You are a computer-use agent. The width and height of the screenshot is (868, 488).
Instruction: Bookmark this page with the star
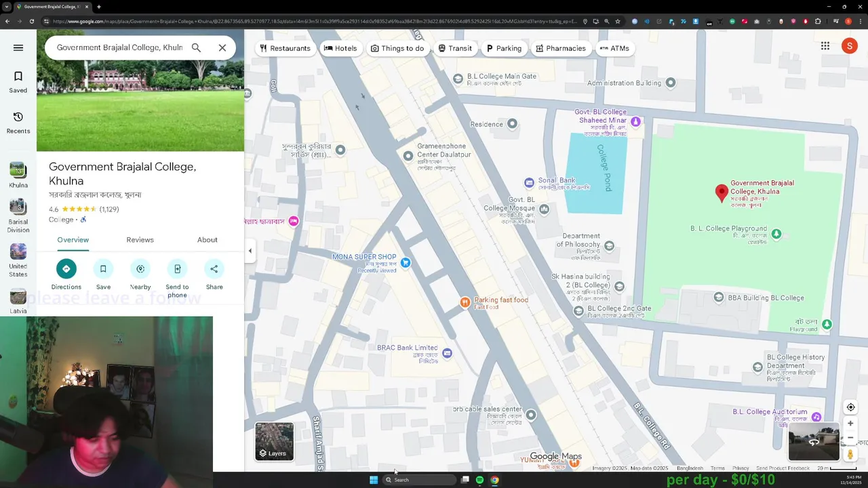coord(618,21)
